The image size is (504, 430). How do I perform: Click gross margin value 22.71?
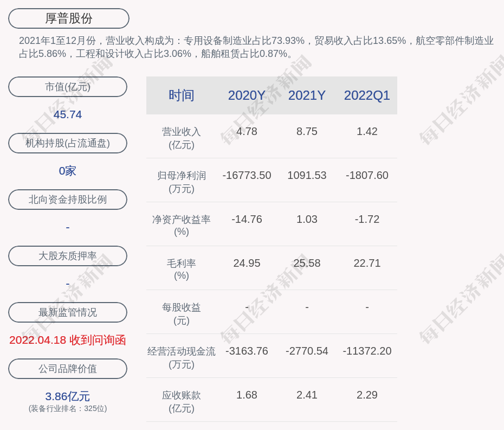(367, 263)
